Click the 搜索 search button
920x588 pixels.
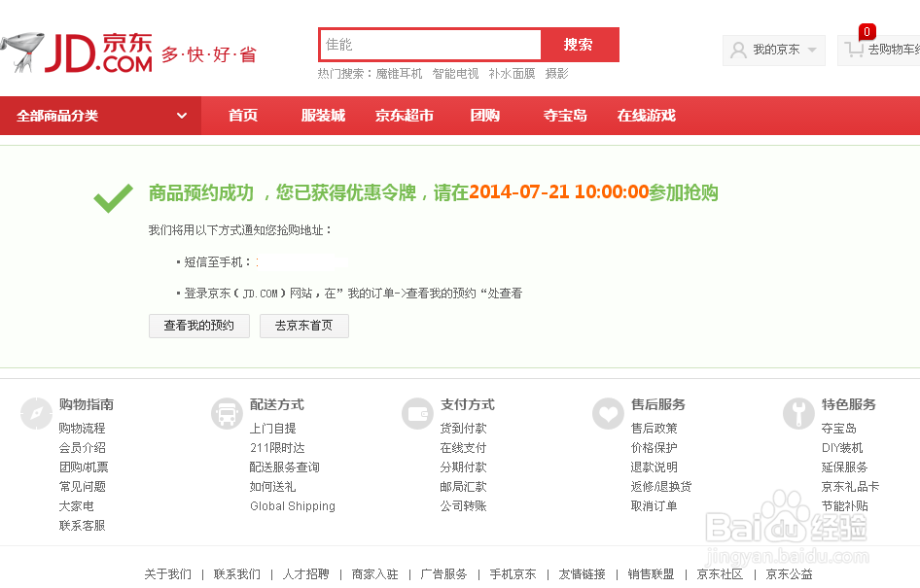tap(579, 45)
